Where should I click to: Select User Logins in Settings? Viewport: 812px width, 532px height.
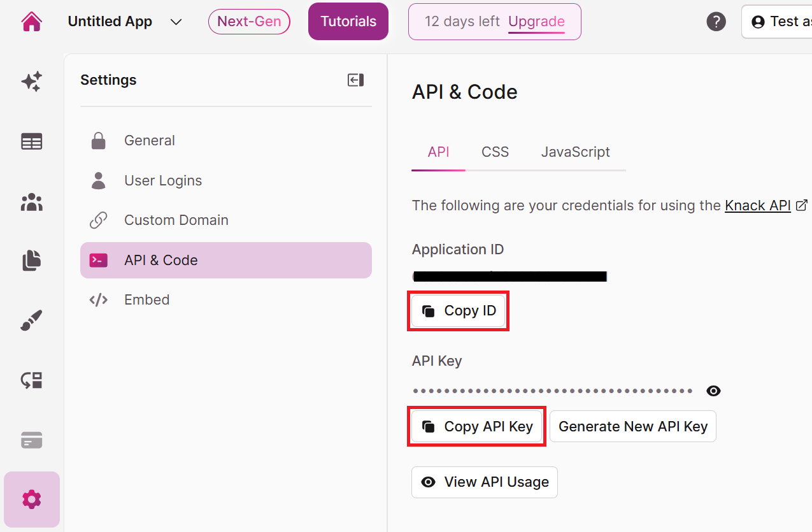pyautogui.click(x=163, y=180)
